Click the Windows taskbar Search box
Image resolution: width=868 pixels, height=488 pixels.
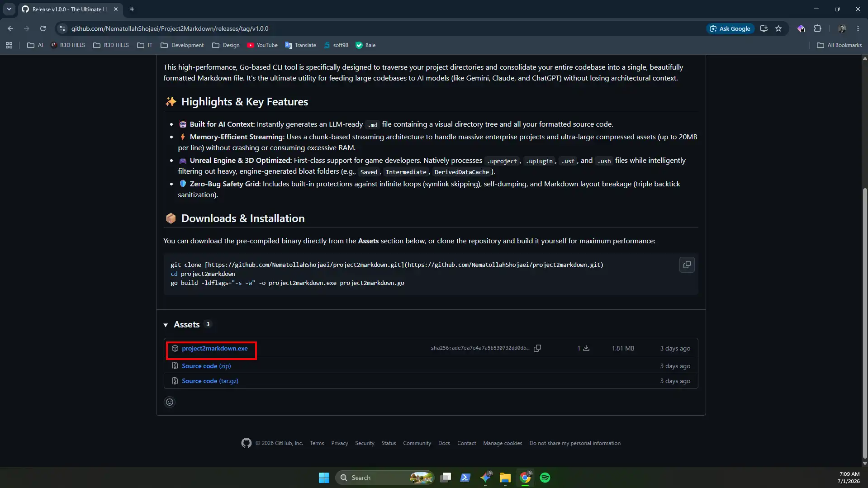click(x=384, y=478)
